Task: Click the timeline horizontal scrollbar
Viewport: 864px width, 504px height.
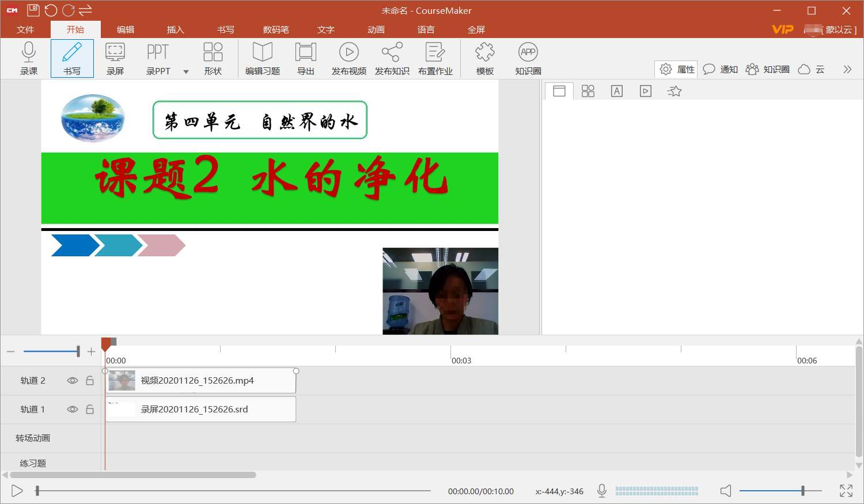Action: click(133, 475)
